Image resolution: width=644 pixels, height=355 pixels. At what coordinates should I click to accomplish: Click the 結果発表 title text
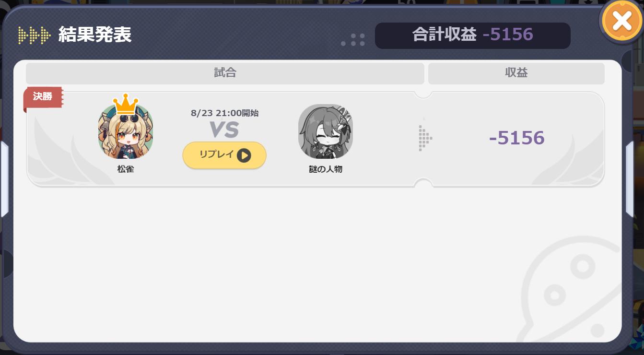[95, 35]
